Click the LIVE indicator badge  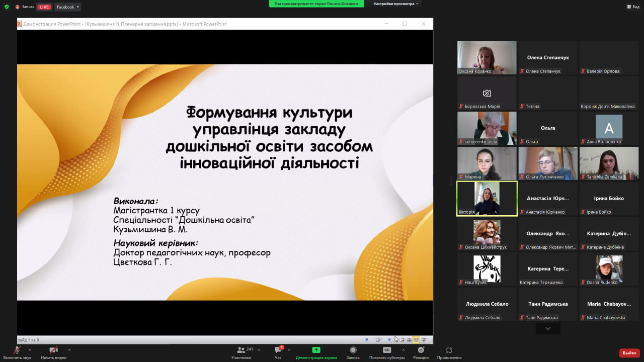[43, 7]
